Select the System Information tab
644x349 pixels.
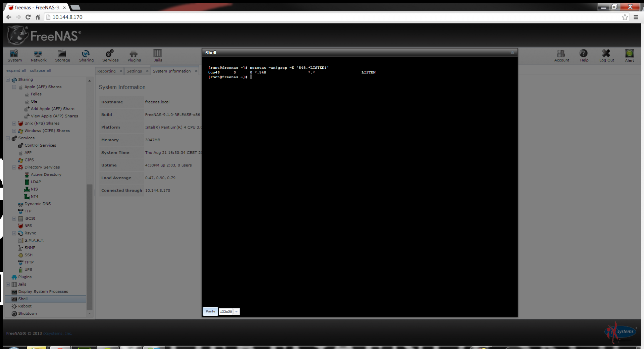172,71
